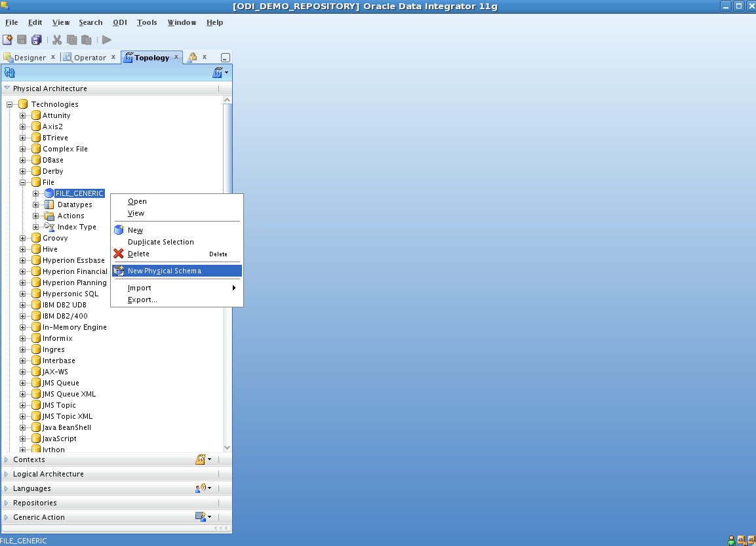
Task: Open the New Context dropdown icon
Action: (x=203, y=459)
